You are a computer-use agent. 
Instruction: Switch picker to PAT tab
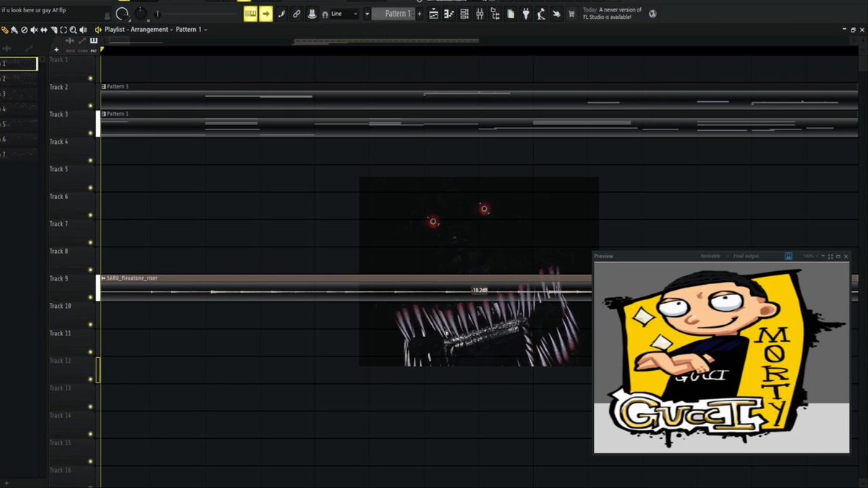click(93, 51)
